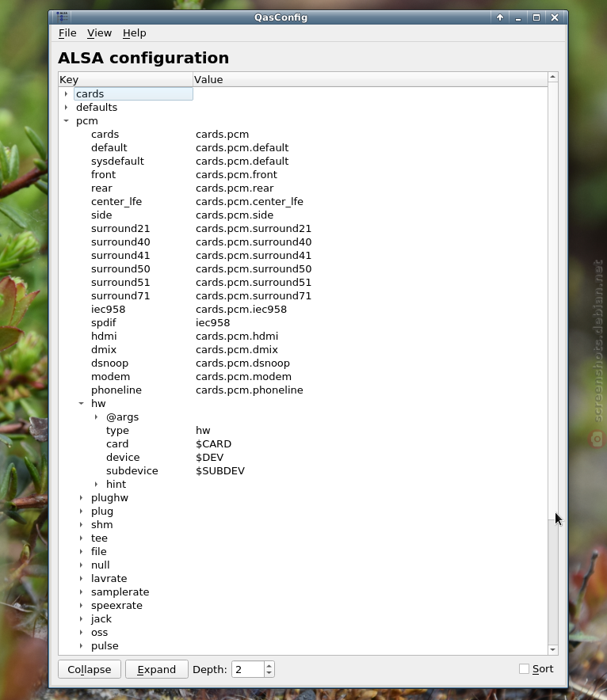The width and height of the screenshot is (607, 700).
Task: Select the dmix key row
Action: click(104, 349)
